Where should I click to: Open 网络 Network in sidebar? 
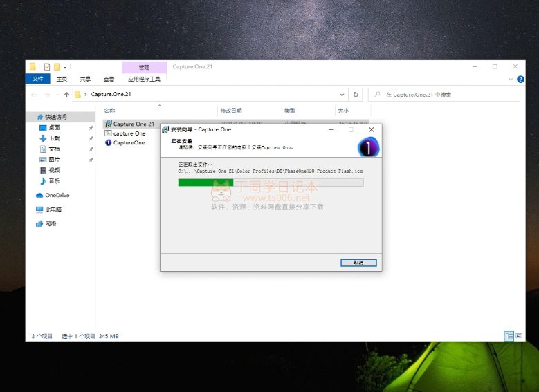tap(46, 224)
